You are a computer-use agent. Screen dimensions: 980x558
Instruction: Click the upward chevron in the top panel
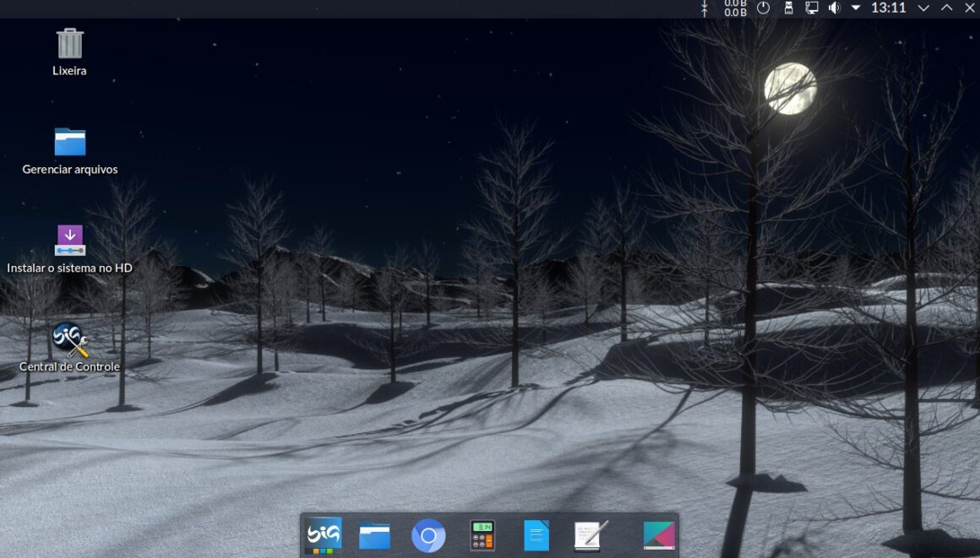pyautogui.click(x=946, y=8)
